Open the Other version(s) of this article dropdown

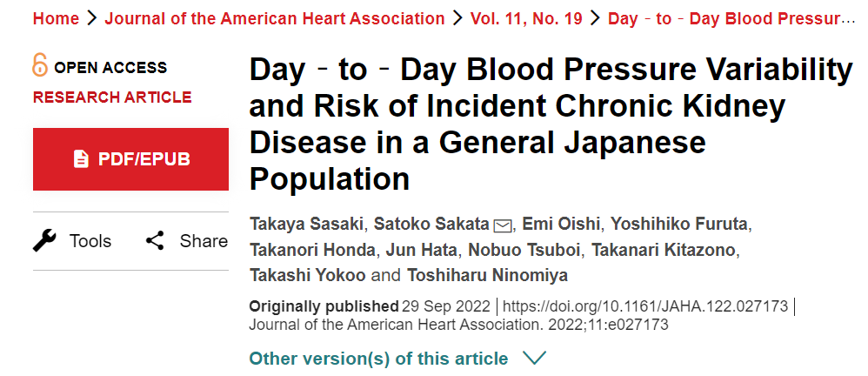397,359
